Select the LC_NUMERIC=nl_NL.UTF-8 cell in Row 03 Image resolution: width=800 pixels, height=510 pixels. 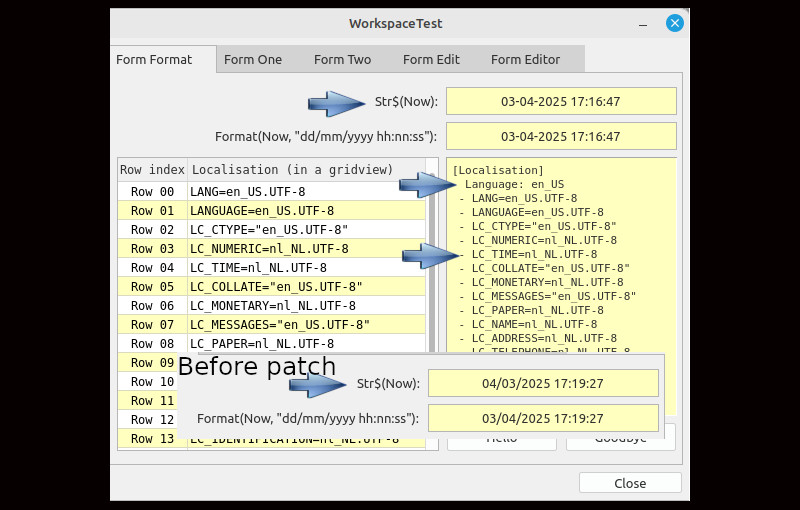tap(305, 249)
